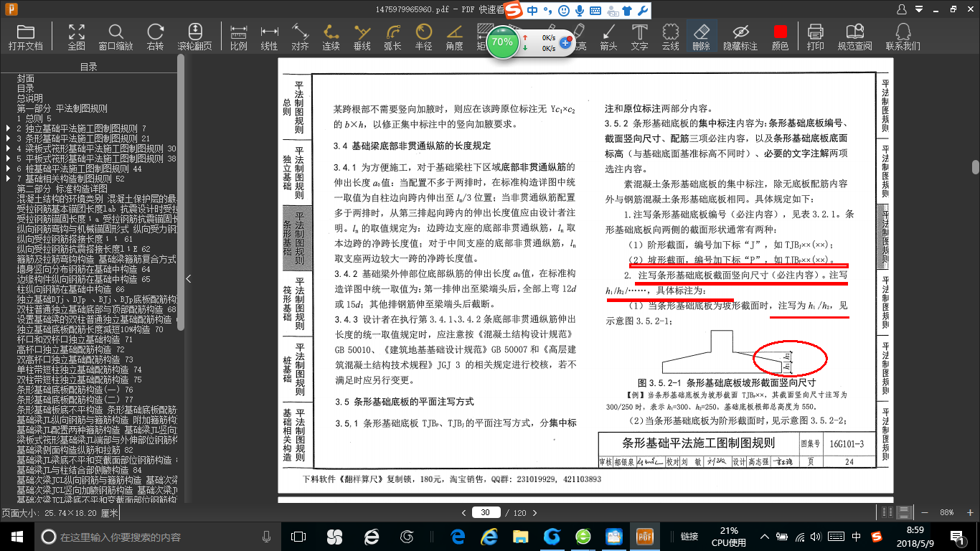Select the 对齐 aligned measure tool
Image resolution: width=980 pixels, height=551 pixels.
click(300, 37)
